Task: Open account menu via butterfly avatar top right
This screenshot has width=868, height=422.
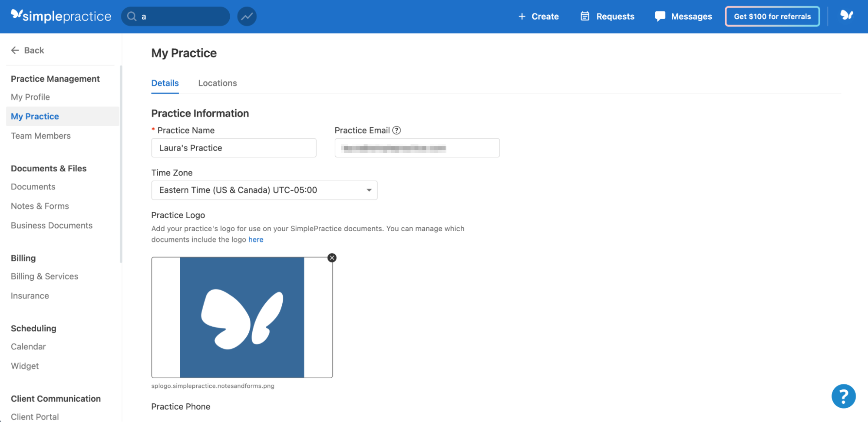Action: coord(847,16)
